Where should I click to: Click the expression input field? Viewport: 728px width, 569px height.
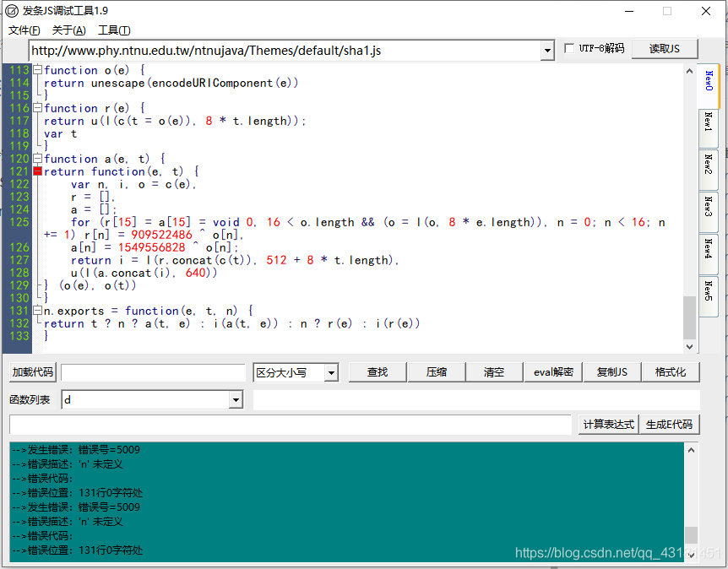[291, 425]
